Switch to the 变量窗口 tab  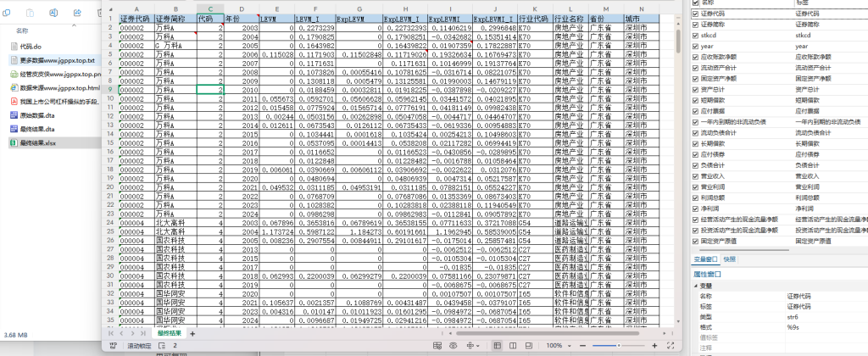(706, 259)
